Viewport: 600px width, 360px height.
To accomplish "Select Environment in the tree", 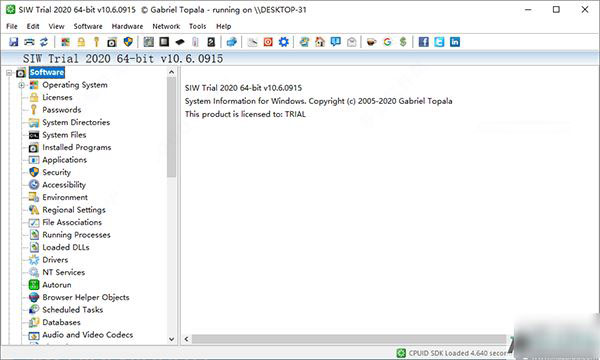I will [65, 197].
